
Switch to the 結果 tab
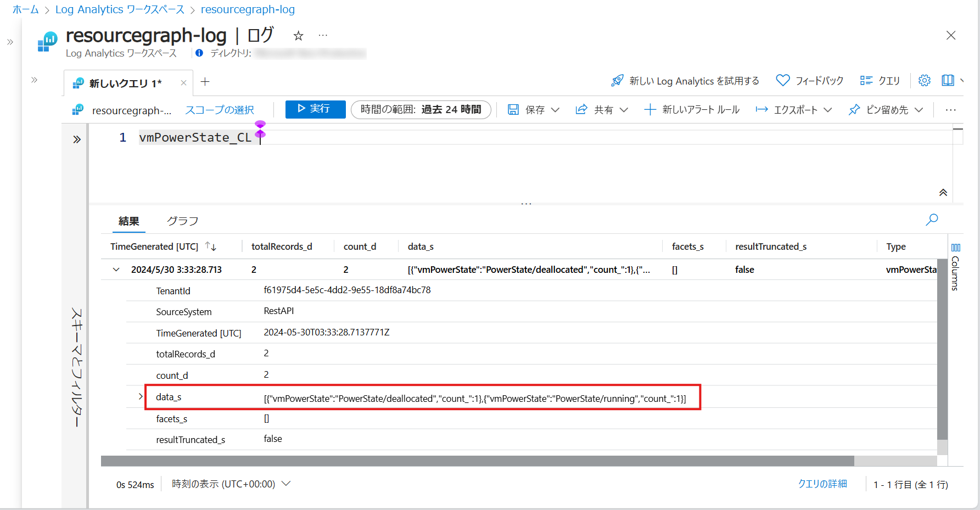(129, 221)
